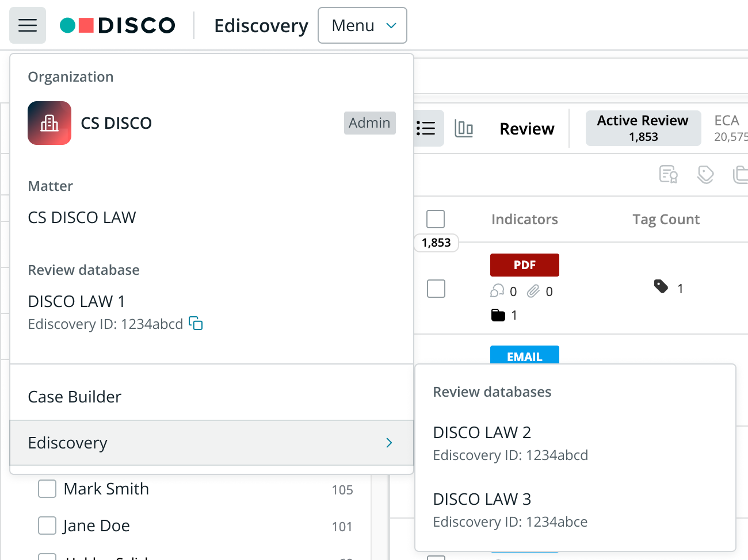This screenshot has height=560, width=748.
Task: Click the PDF file type badge
Action: click(x=525, y=265)
